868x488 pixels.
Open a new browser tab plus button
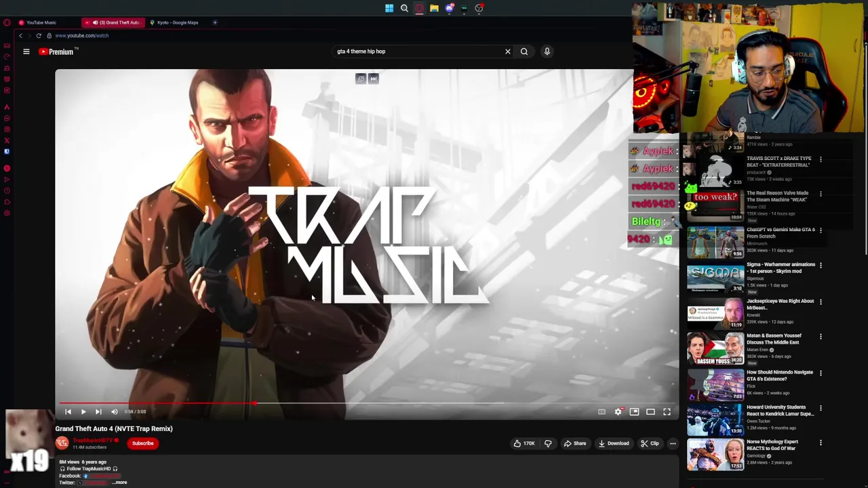[x=215, y=22]
